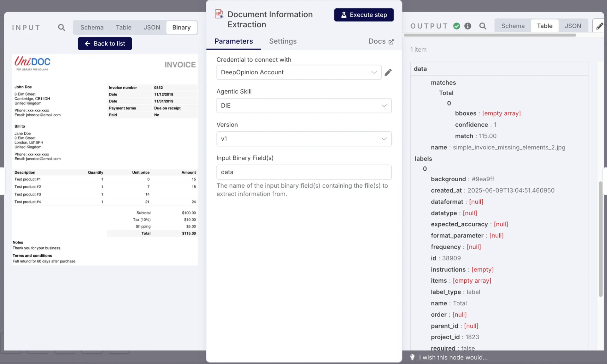Click the 'order' null row

point(449,315)
